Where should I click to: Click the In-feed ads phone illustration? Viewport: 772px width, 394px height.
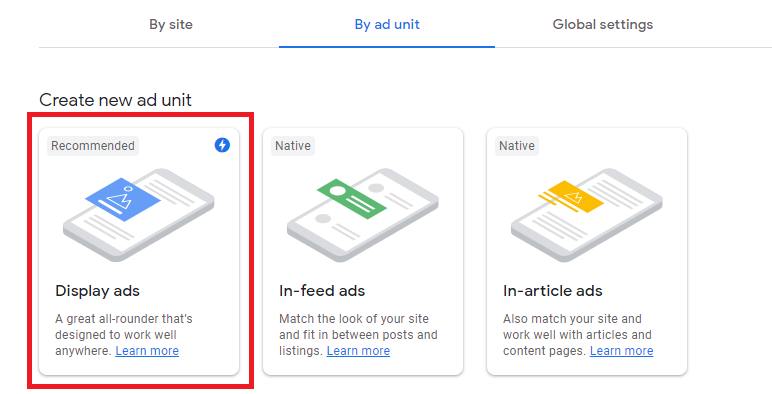363,215
